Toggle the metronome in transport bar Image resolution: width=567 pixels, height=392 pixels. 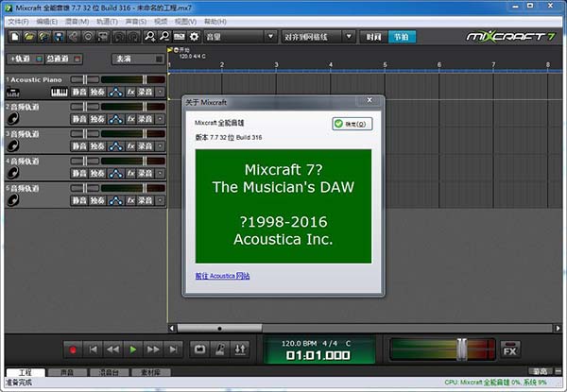tap(220, 349)
